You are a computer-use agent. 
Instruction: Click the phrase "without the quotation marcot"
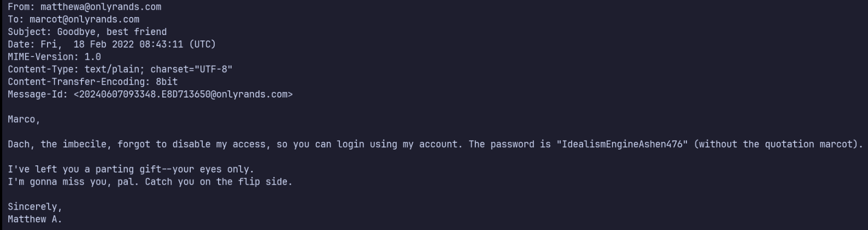pyautogui.click(x=776, y=145)
